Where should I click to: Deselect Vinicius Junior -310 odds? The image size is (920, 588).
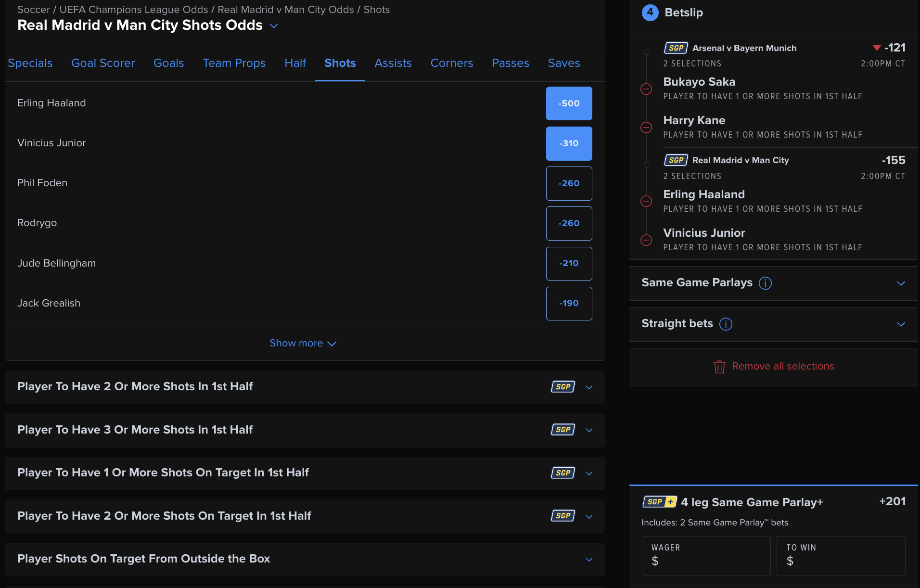tap(569, 143)
